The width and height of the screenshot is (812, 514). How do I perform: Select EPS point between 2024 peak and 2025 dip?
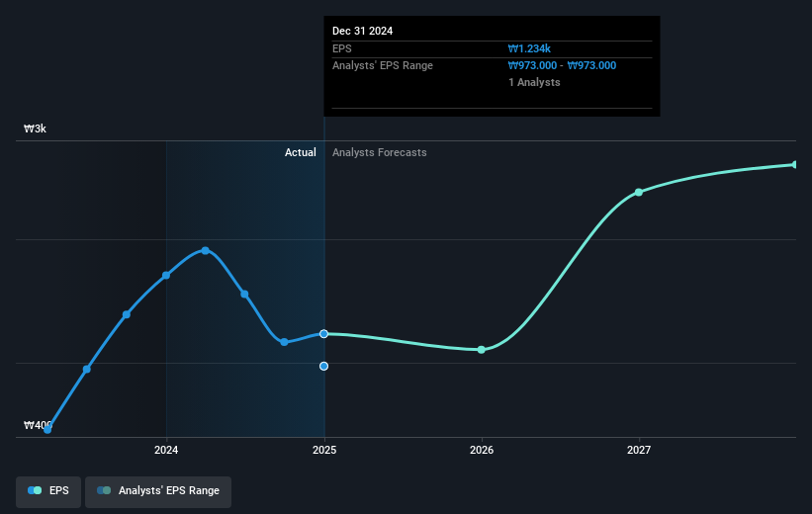point(244,294)
